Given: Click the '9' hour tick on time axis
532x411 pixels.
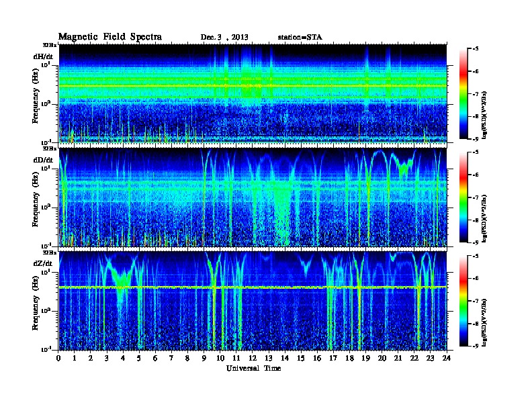Looking at the screenshot, I should coord(204,359).
